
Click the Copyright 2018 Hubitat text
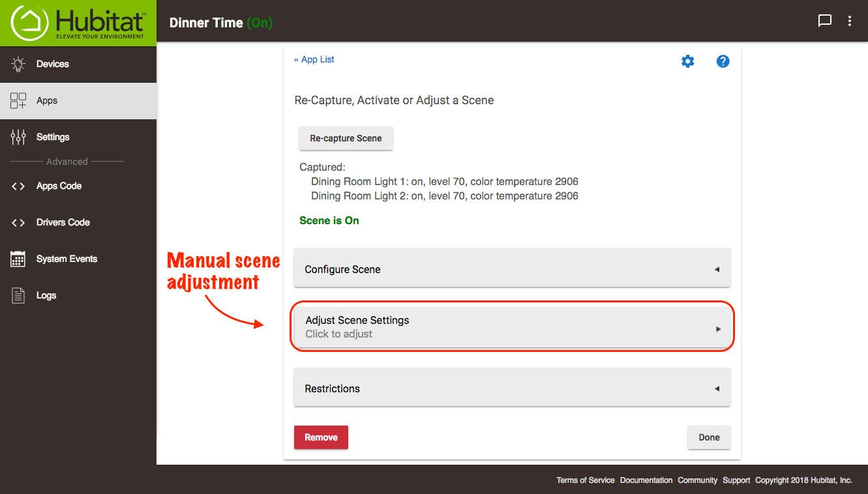coord(803,480)
